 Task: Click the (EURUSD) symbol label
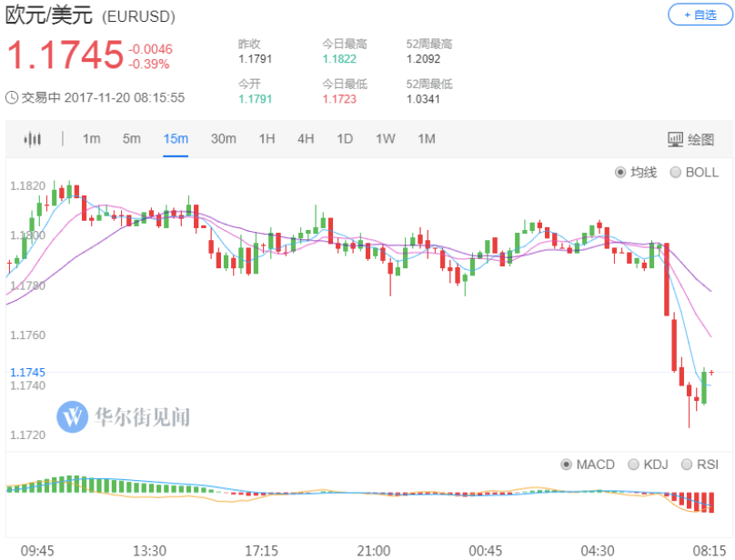[139, 17]
